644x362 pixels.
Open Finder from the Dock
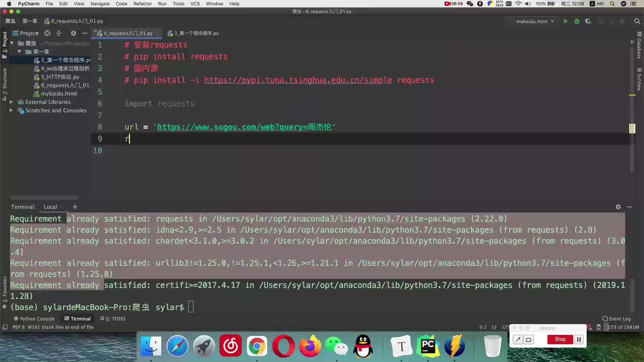click(x=151, y=346)
